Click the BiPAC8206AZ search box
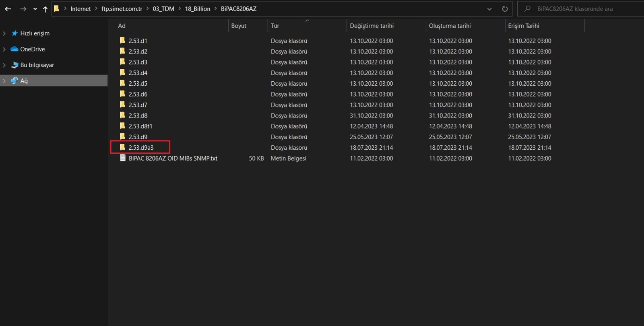 tap(580, 9)
